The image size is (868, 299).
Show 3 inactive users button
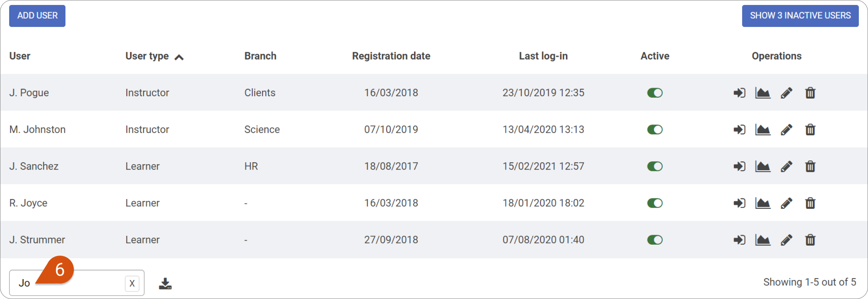[x=800, y=16]
